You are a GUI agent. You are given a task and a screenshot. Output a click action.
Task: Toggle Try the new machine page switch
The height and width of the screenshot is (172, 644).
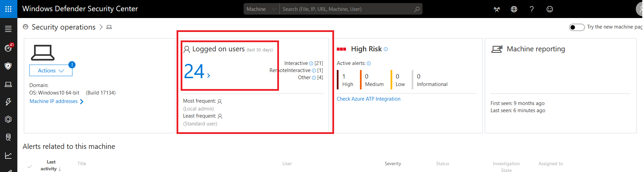[577, 27]
